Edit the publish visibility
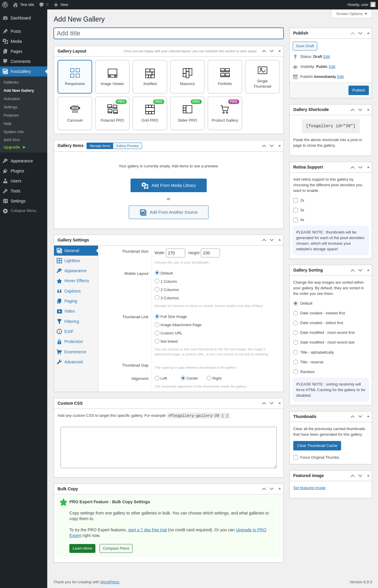 (x=332, y=67)
